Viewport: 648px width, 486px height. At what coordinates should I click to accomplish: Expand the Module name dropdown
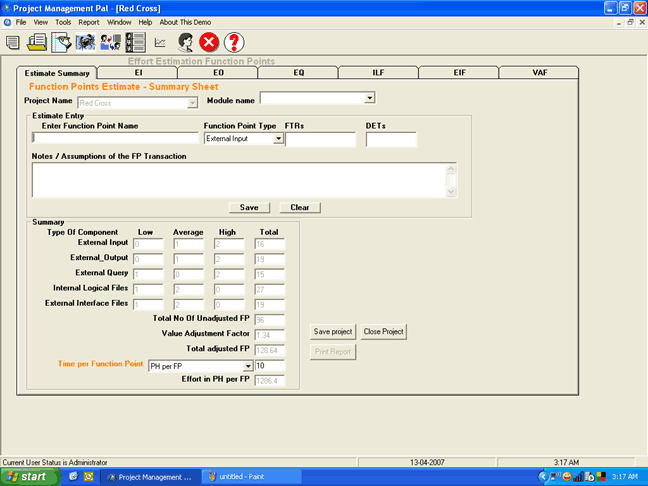pyautogui.click(x=369, y=98)
